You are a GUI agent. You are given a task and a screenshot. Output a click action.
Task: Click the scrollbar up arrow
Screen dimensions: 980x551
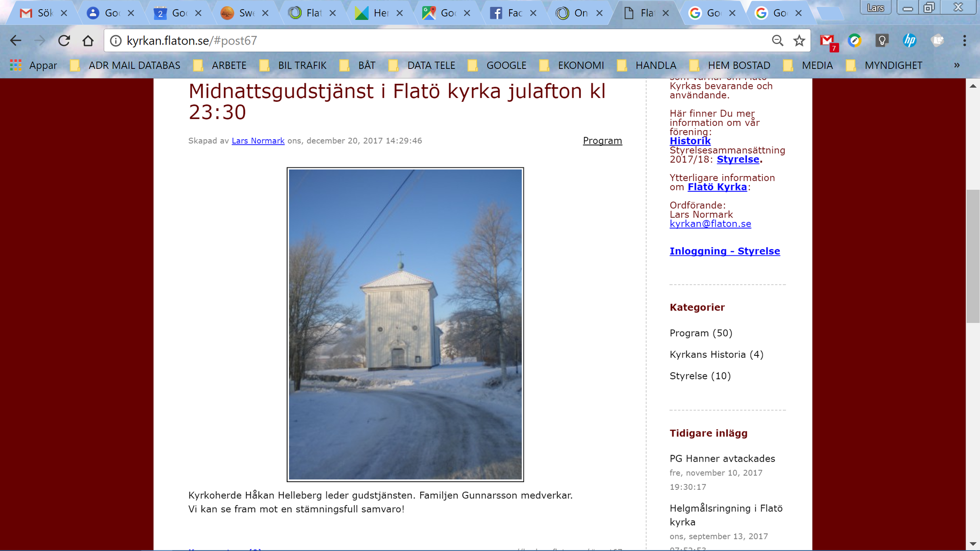pos(973,86)
